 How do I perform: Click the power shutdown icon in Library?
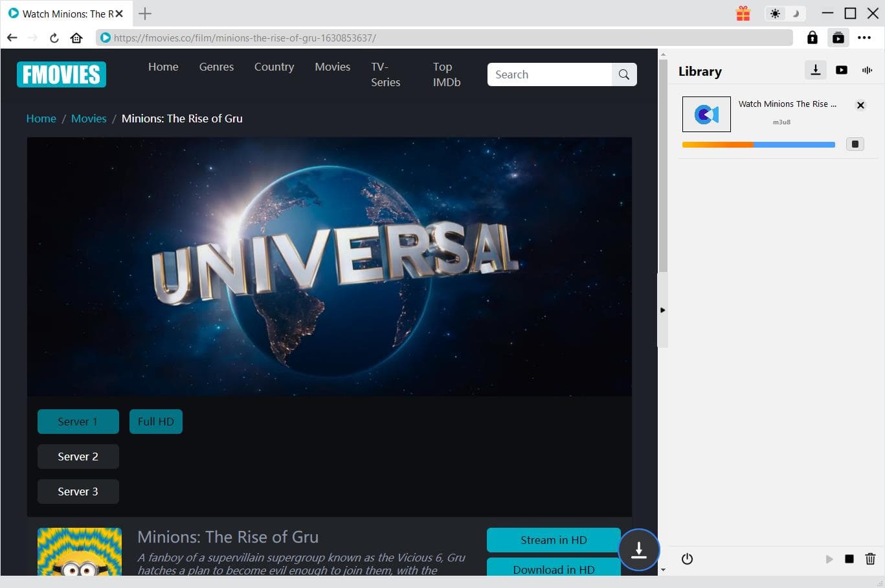point(688,559)
